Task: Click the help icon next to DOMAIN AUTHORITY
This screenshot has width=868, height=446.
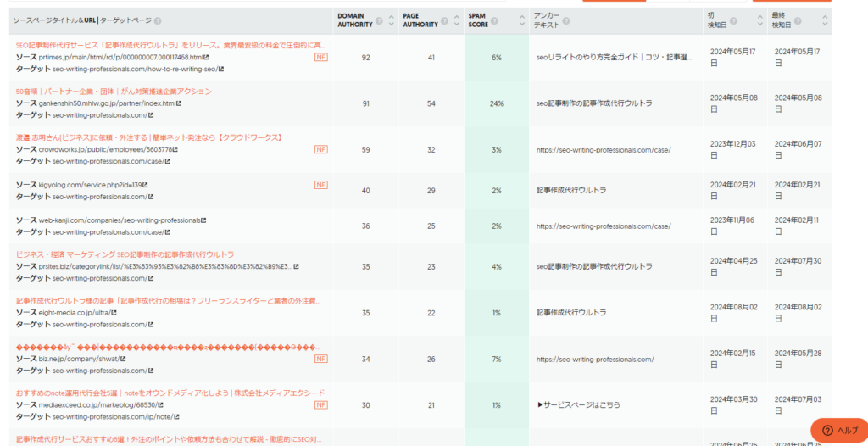Action: pyautogui.click(x=379, y=21)
